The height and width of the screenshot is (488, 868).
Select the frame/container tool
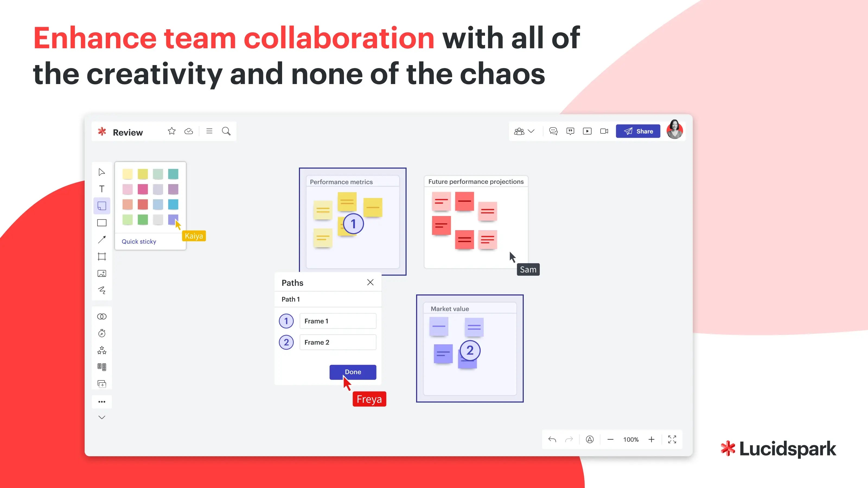102,257
